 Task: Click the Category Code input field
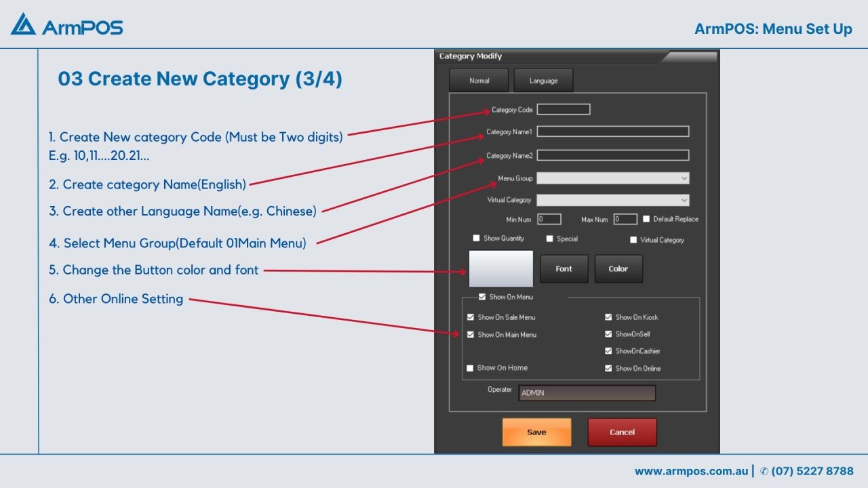coord(564,109)
